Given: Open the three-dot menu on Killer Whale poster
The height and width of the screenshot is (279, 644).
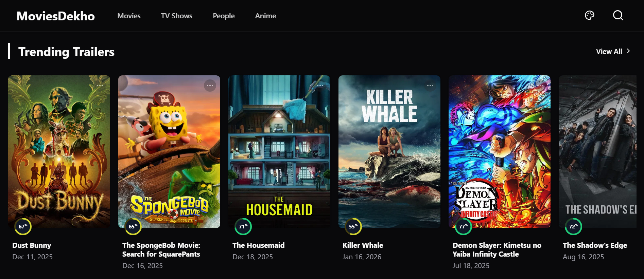Looking at the screenshot, I should 430,86.
